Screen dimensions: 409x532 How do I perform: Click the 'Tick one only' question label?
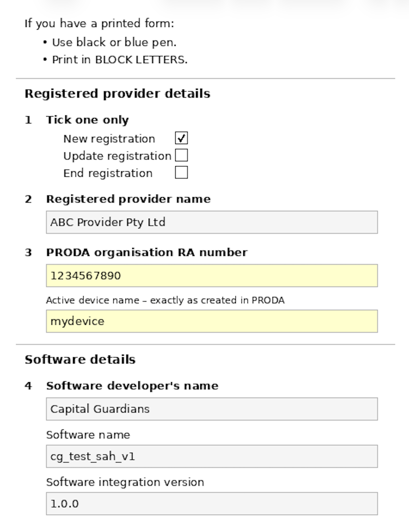(87, 120)
